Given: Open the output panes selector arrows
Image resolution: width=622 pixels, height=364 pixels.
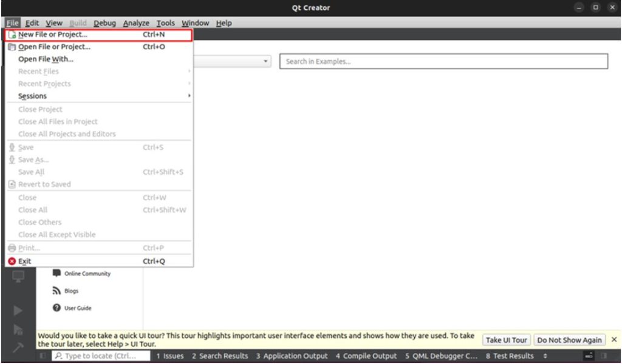Looking at the screenshot, I should [x=545, y=356].
